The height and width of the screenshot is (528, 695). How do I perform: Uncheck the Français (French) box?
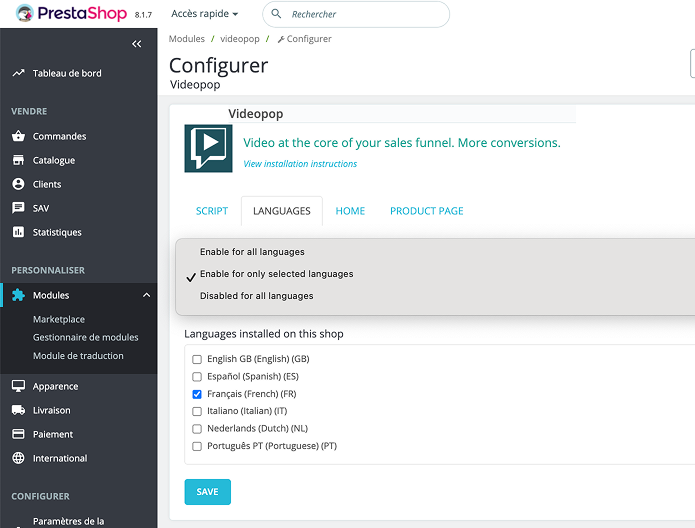pos(197,394)
